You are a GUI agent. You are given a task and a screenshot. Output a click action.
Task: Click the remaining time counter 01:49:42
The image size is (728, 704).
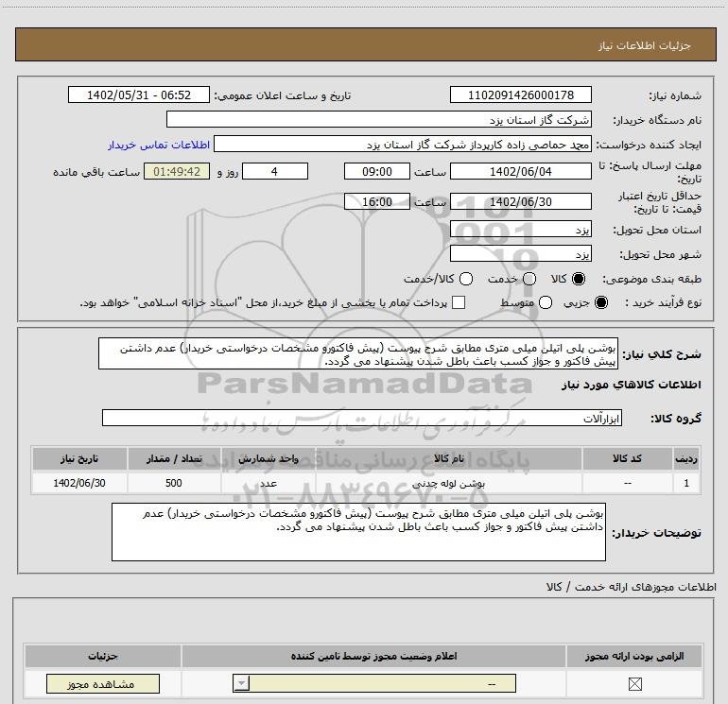pyautogui.click(x=177, y=171)
